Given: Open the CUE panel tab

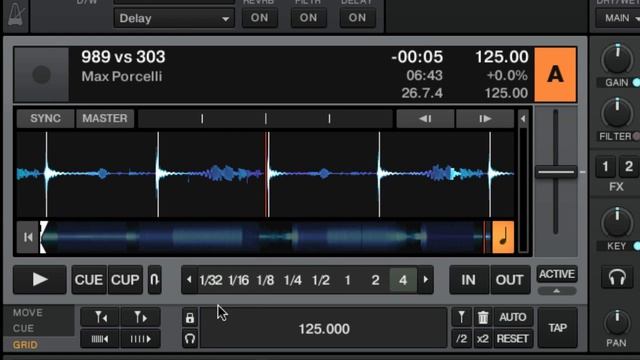Looking at the screenshot, I should [23, 328].
